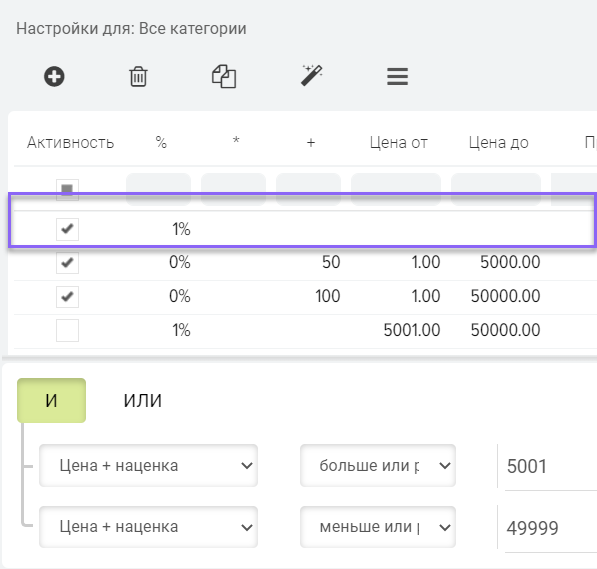Viewport: 597px width, 569px height.
Task: Open second Цена + наценка dropdown
Action: tap(148, 527)
